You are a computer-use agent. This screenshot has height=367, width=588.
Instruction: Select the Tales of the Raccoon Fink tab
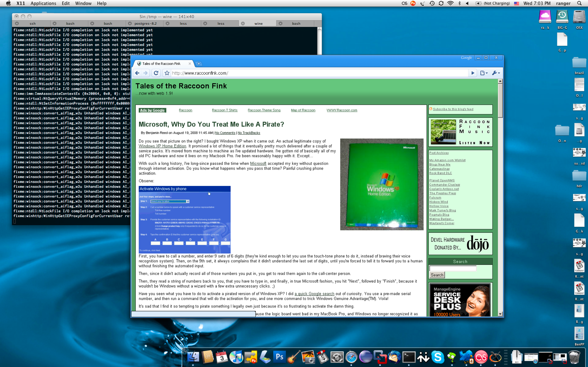164,64
